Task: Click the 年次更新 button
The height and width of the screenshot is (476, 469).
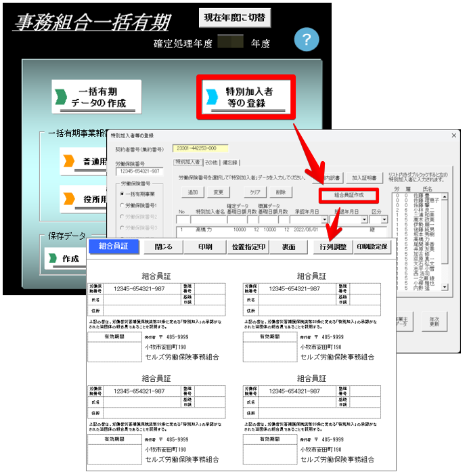Action: click(434, 322)
